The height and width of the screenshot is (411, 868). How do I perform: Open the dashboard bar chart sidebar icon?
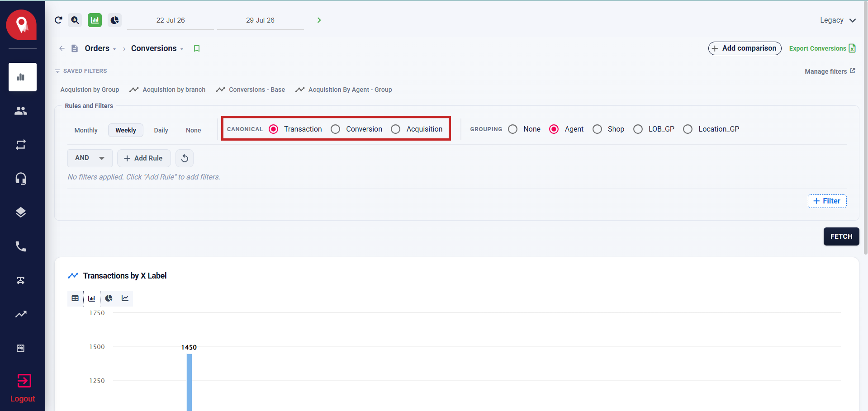tap(22, 77)
